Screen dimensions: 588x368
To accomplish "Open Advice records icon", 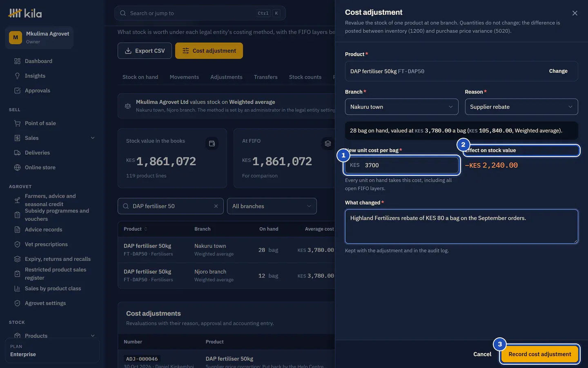I will tap(17, 229).
